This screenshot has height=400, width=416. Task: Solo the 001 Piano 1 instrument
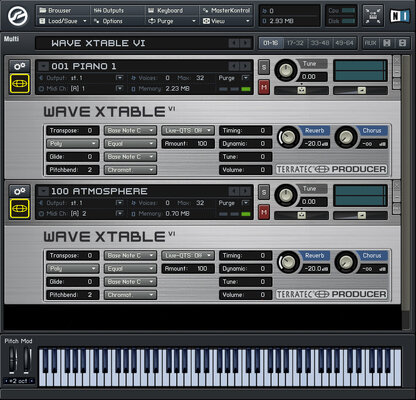tap(264, 67)
